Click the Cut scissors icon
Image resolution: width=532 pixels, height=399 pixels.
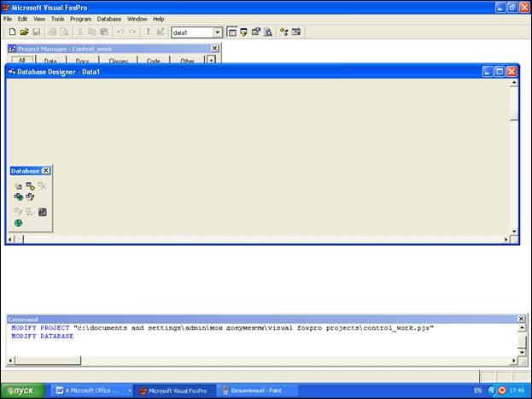tap(80, 32)
